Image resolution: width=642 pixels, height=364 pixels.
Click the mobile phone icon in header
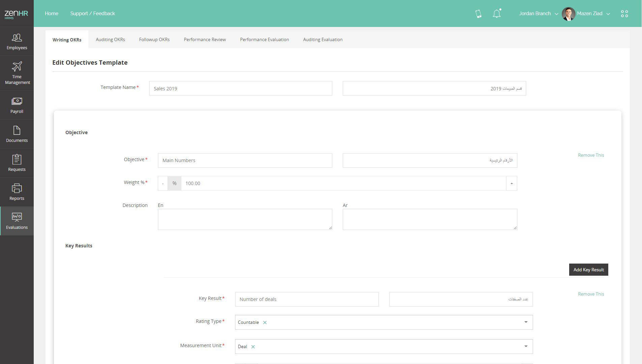point(478,13)
